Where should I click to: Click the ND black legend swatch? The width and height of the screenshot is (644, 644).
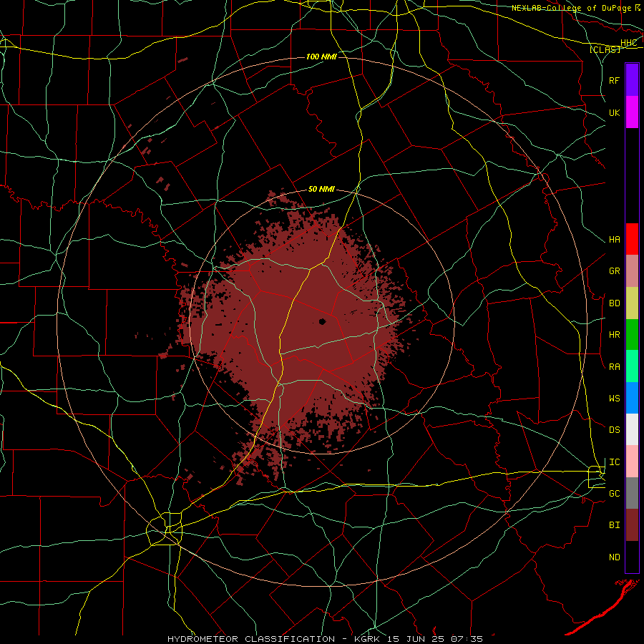632,557
